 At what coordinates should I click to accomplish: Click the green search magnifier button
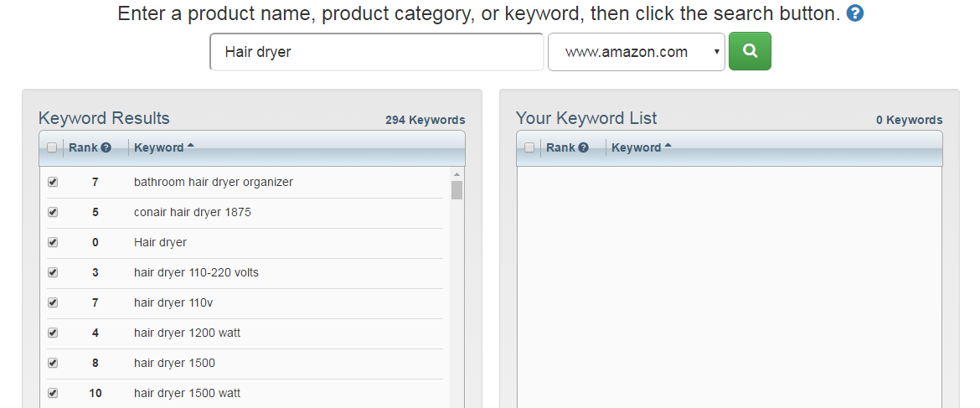tap(750, 51)
